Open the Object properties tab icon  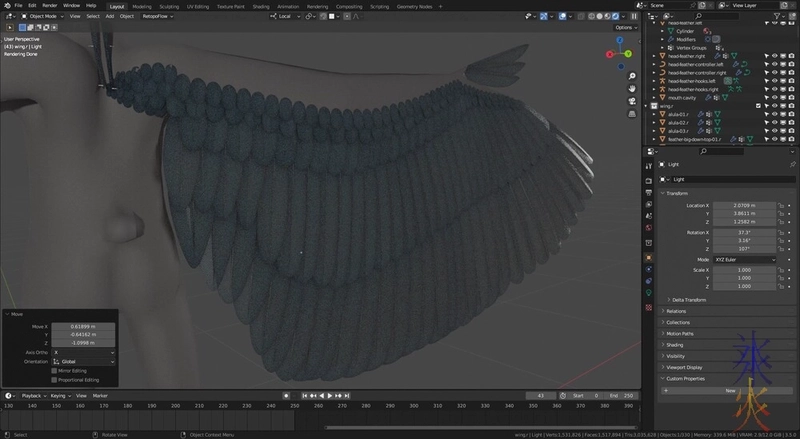[648, 258]
